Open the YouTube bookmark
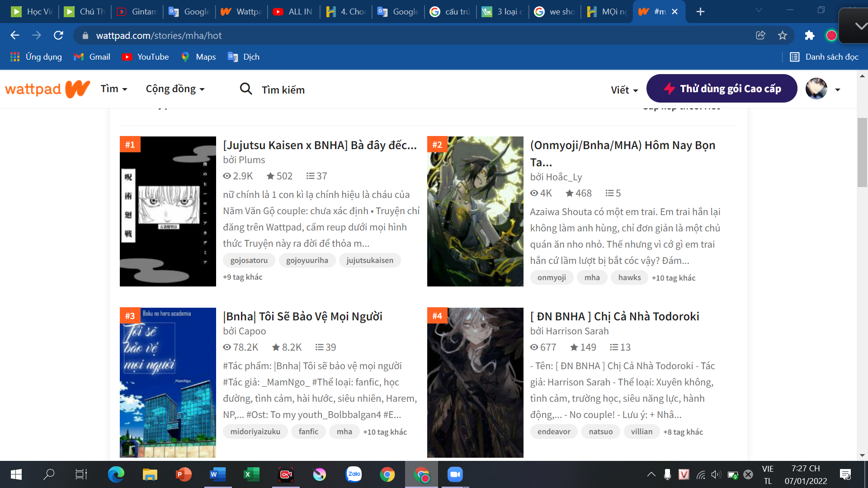Screen dimensions: 868x488 tap(145, 57)
